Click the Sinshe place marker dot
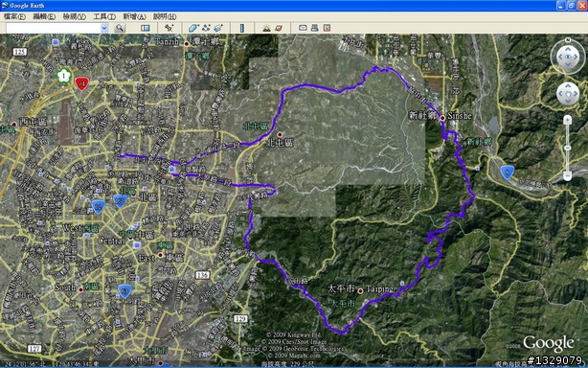 click(442, 118)
